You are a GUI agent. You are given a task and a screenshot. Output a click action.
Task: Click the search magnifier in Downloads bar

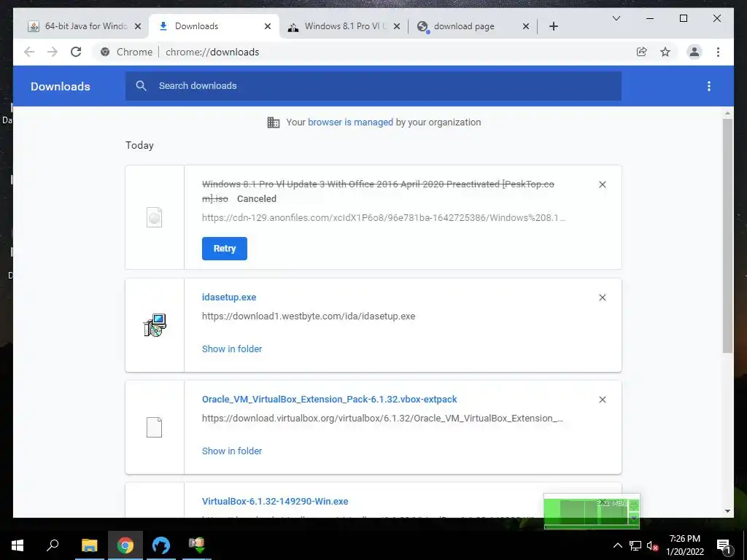[x=141, y=86]
